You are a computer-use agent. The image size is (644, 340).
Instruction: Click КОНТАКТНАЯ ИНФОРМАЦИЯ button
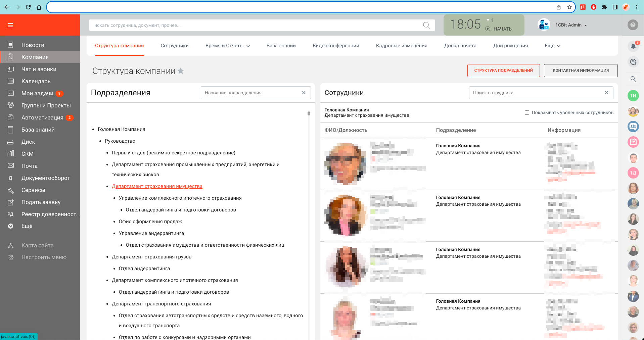[x=581, y=70]
